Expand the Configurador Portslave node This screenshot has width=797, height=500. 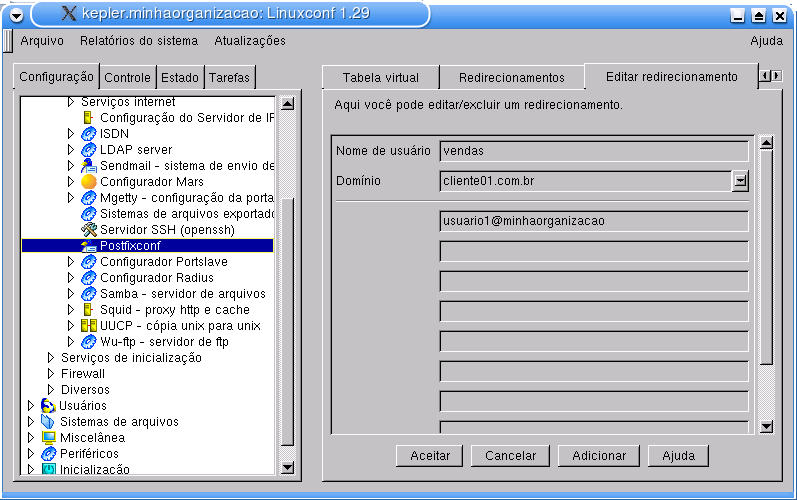[x=71, y=262]
